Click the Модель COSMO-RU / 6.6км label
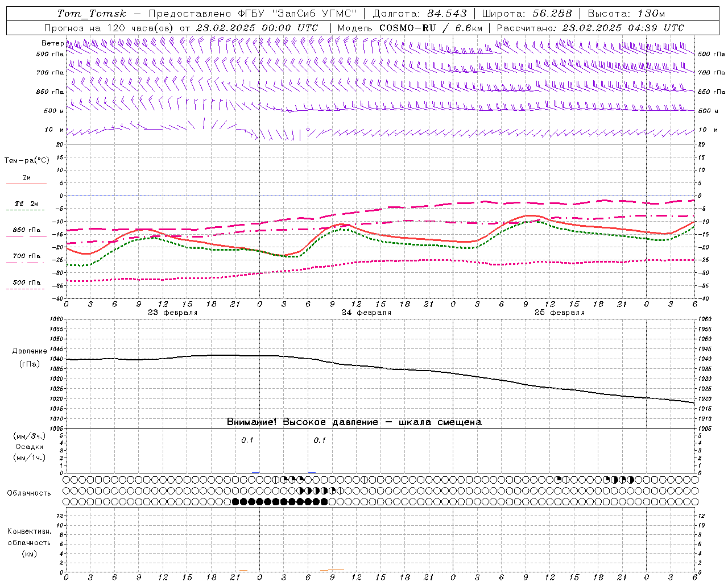The height and width of the screenshot is (582, 728). pyautogui.click(x=410, y=28)
